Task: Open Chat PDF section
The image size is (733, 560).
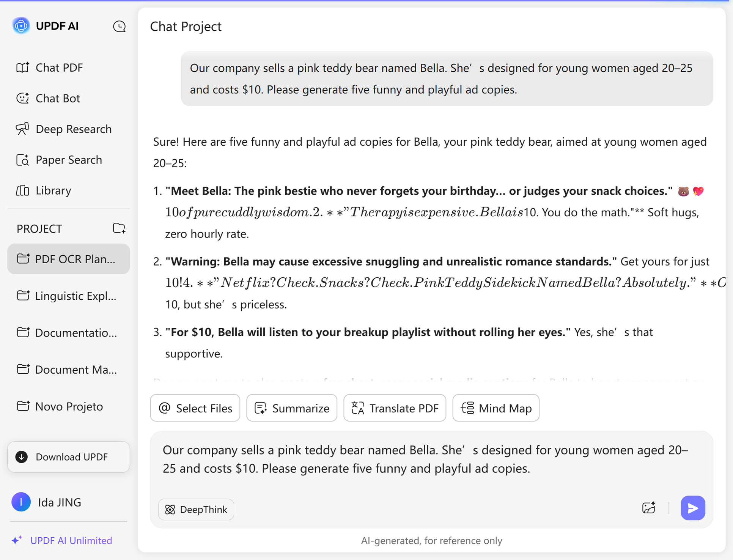Action: [x=59, y=68]
